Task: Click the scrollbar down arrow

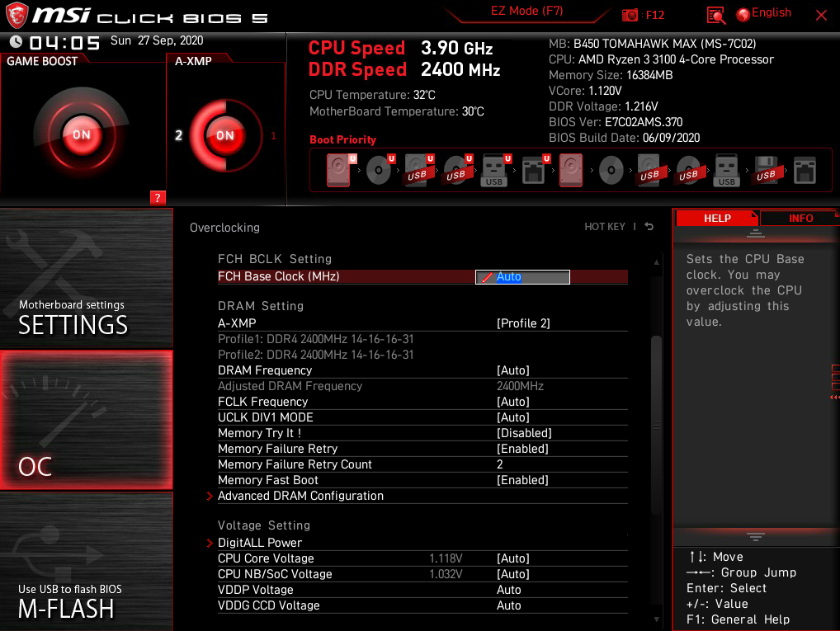Action: click(x=656, y=619)
